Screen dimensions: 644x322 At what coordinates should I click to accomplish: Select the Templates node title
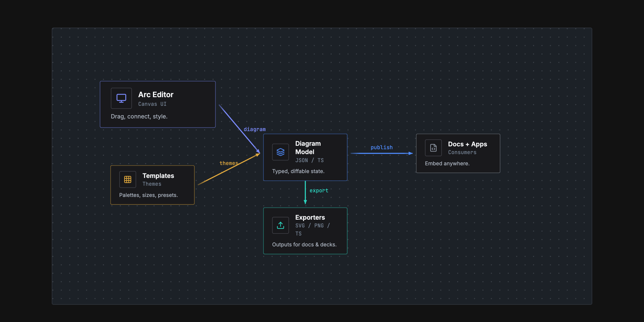pyautogui.click(x=158, y=176)
